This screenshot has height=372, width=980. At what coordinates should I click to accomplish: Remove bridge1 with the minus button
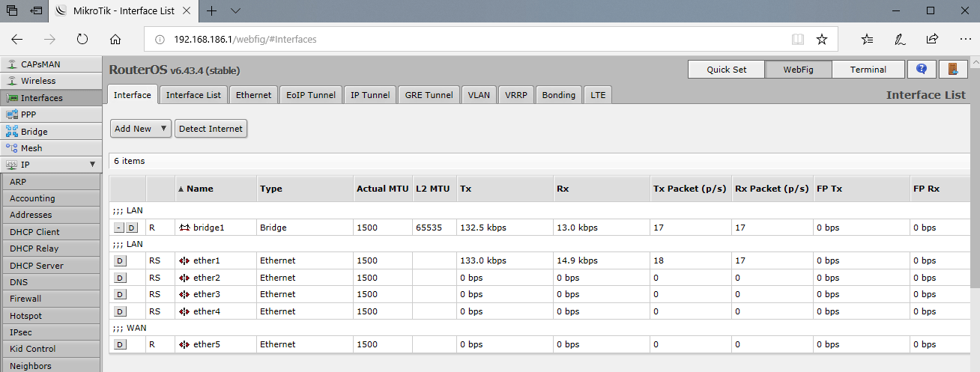(x=119, y=228)
